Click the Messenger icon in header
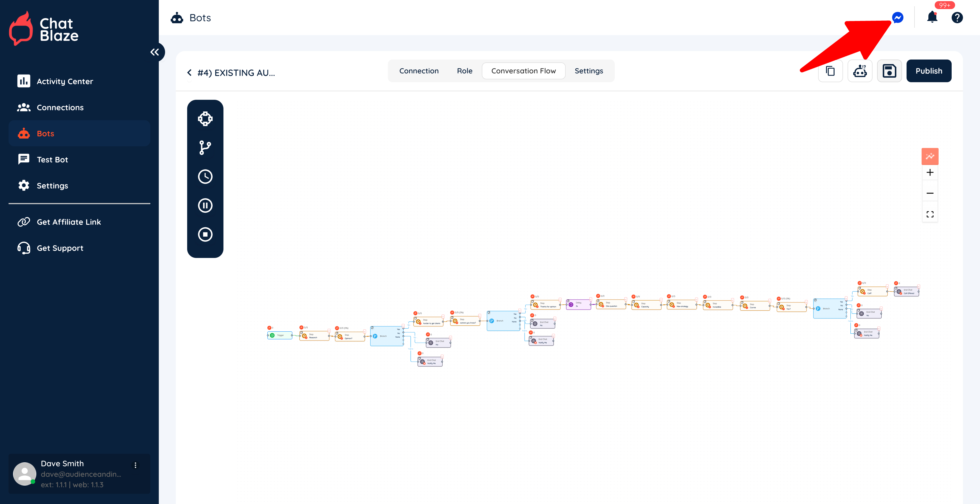 897,18
